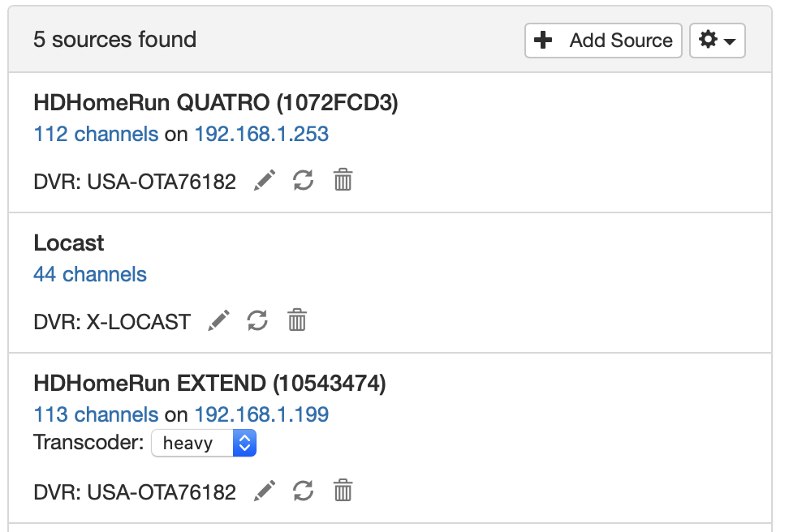This screenshot has height=532, width=789.
Task: Delete the HDHomeRun EXTEND source
Action: point(343,491)
